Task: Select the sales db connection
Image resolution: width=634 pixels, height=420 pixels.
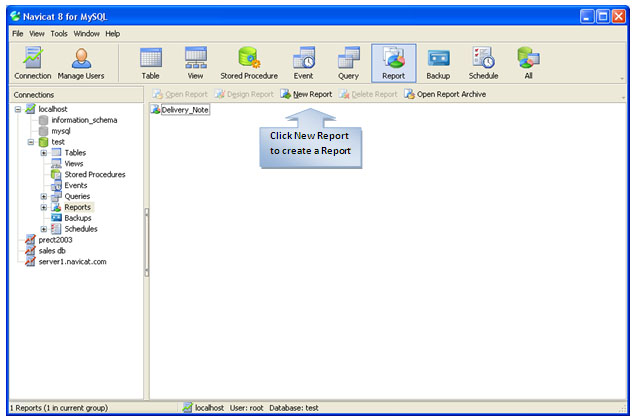Action: 52,251
